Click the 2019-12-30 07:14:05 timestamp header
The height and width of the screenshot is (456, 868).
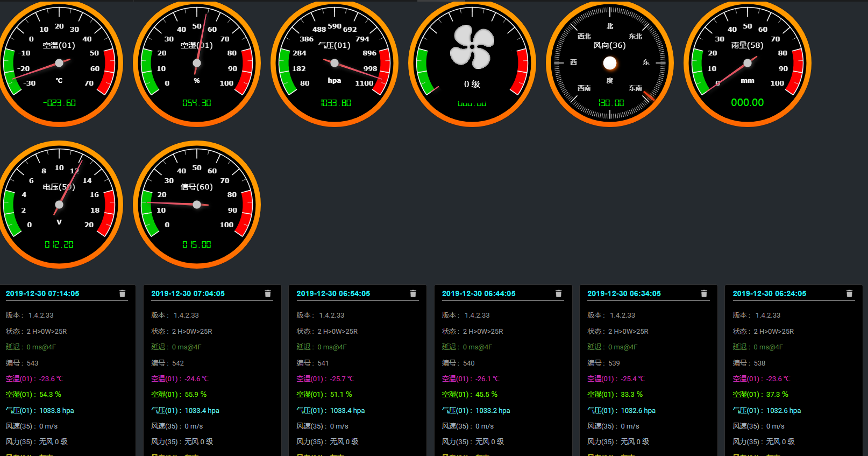[x=42, y=293]
